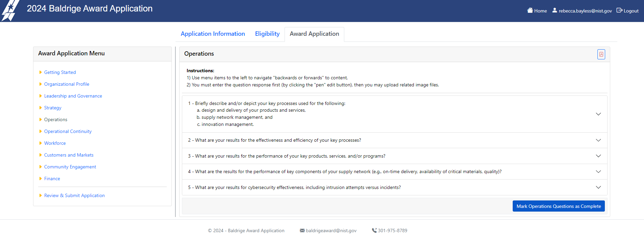This screenshot has width=644, height=245.
Task: Expand question 2 on process effectiveness results
Action: coord(598,140)
